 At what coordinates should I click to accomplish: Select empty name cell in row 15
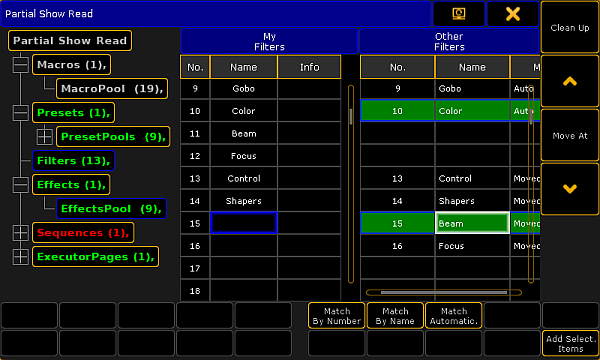(244, 223)
